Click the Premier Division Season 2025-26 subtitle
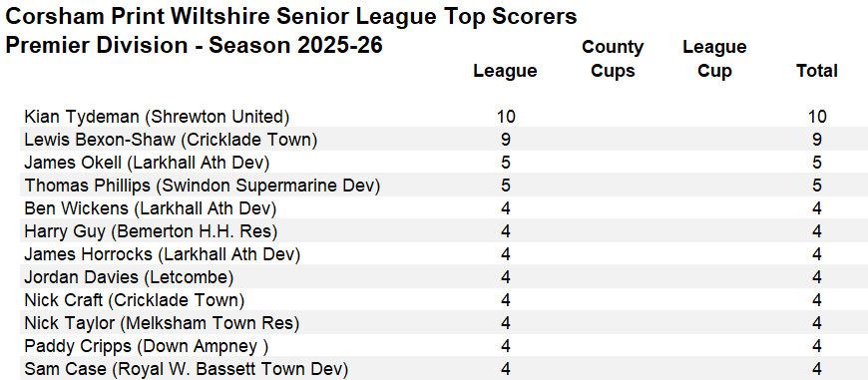Image resolution: width=868 pixels, height=380 pixels. click(194, 46)
